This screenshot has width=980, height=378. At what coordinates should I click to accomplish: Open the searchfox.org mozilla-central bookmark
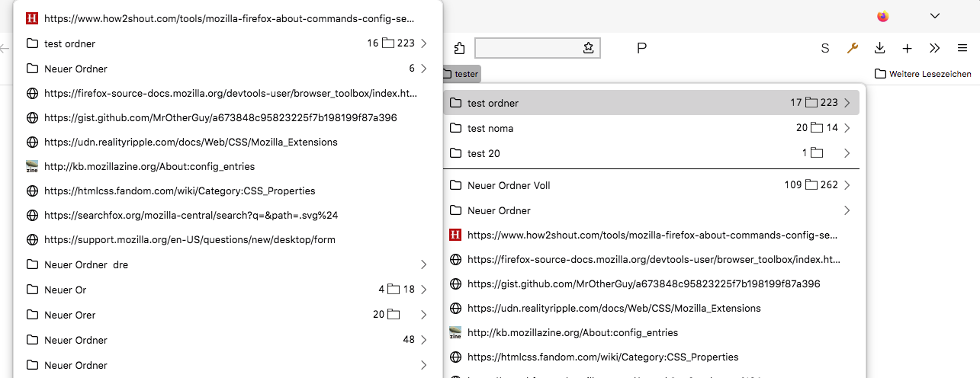[191, 215]
